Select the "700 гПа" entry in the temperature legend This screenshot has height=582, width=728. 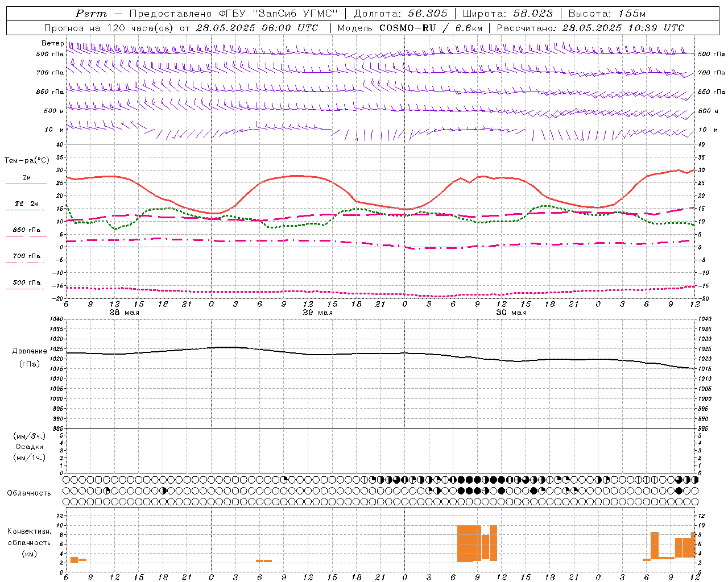click(x=27, y=256)
